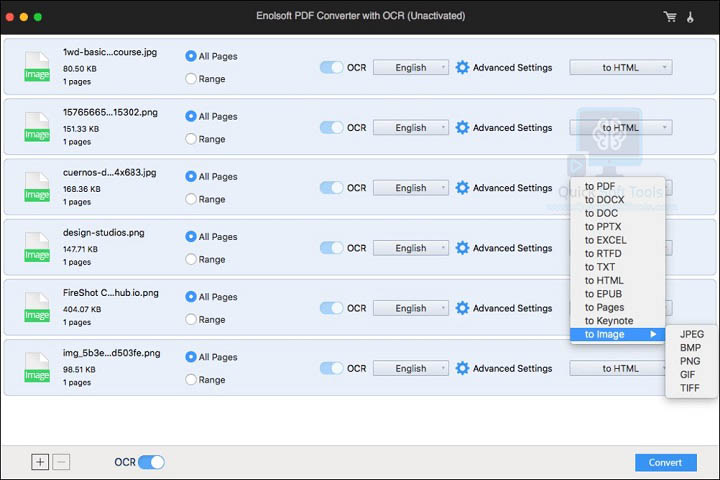The width and height of the screenshot is (720, 480).
Task: Pick GIF in the image submenu
Action: point(691,374)
